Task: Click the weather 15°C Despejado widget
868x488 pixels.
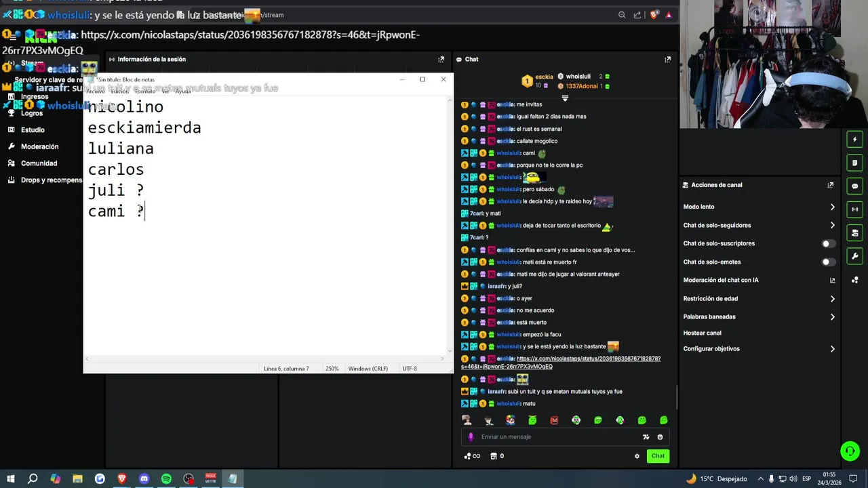Action: tap(716, 479)
